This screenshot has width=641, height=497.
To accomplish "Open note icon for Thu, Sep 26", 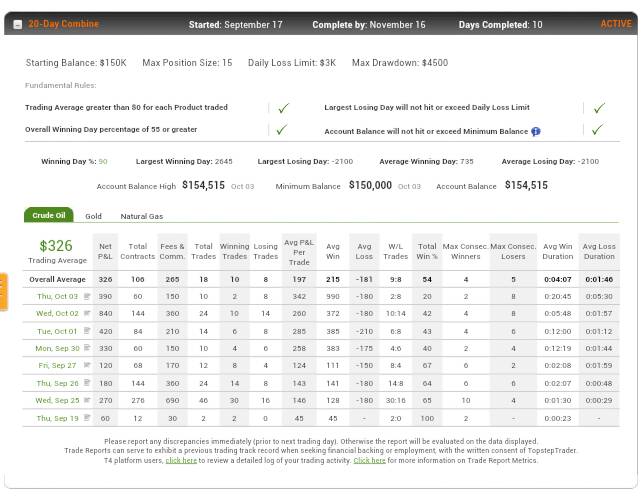I will [87, 383].
